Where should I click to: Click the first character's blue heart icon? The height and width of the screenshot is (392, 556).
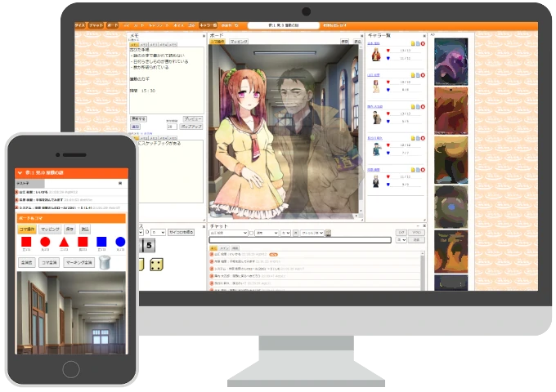pos(388,59)
